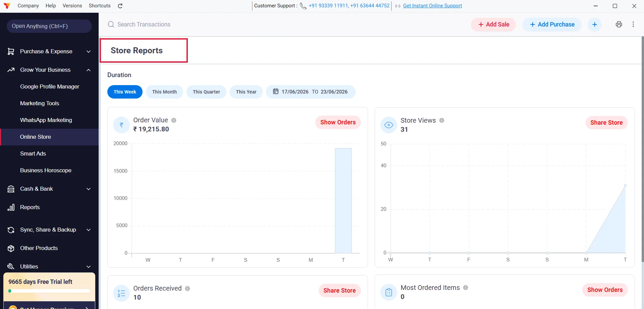This screenshot has height=309, width=644.
Task: Click the refresh icon in title bar
Action: (x=120, y=6)
